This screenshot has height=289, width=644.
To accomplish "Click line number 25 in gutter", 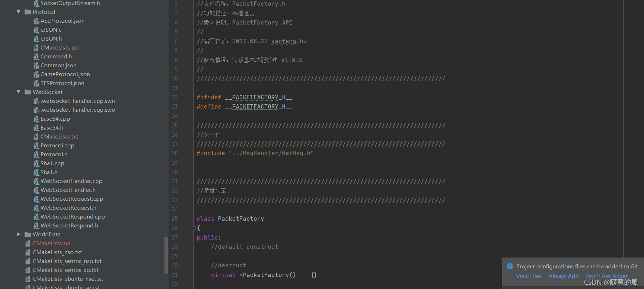I will [175, 219].
